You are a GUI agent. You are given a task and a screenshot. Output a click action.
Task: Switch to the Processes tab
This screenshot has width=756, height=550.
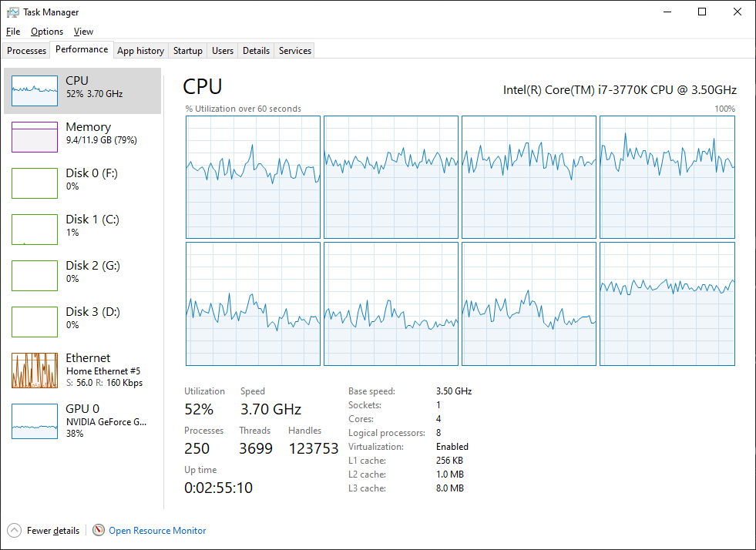pyautogui.click(x=27, y=51)
